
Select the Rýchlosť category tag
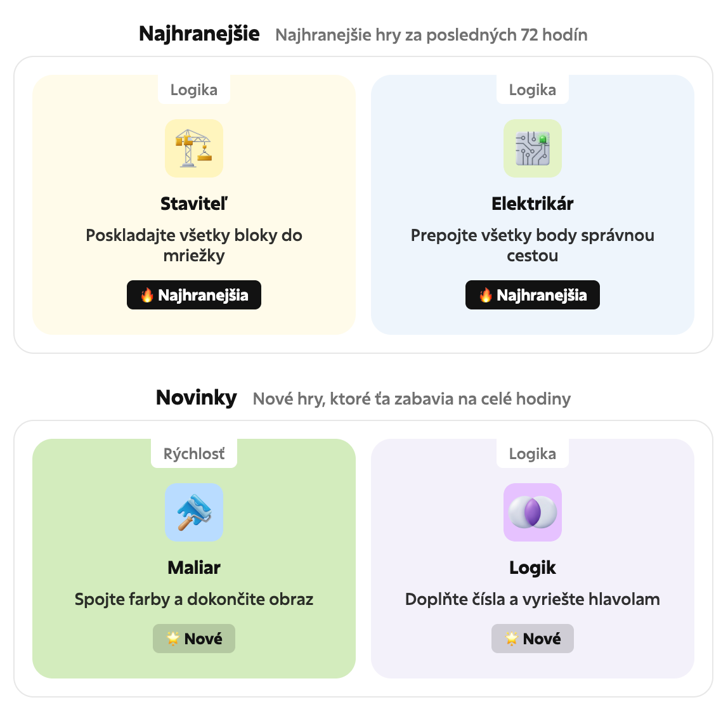(194, 454)
